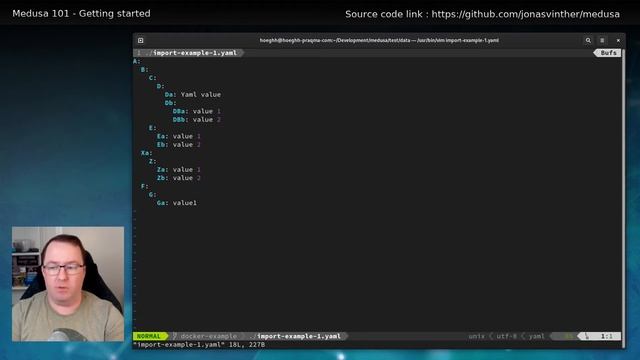
Task: Click the unix file format entry
Action: click(476, 336)
